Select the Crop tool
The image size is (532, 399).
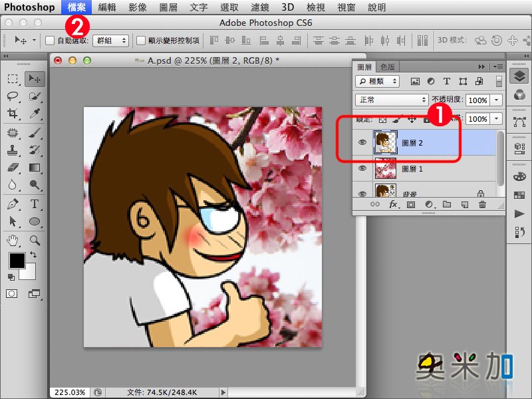13,113
